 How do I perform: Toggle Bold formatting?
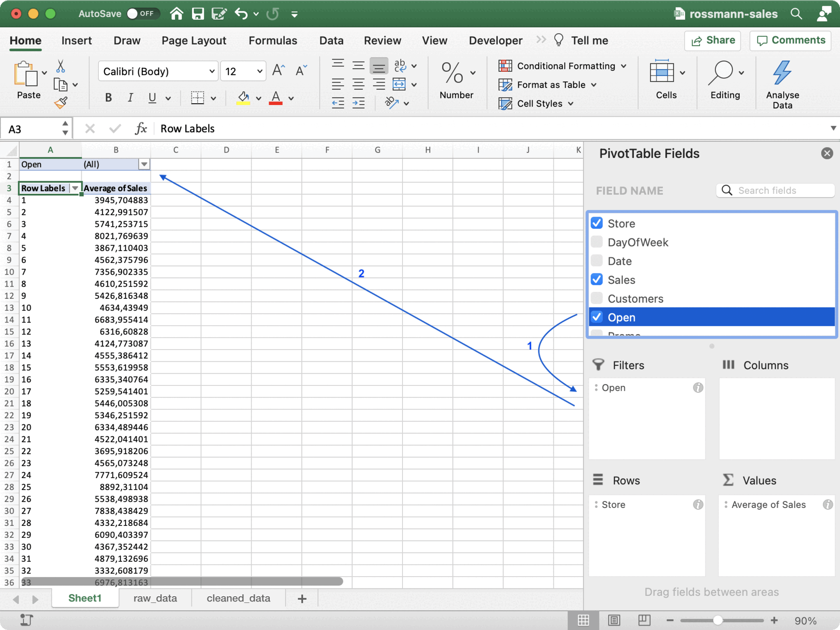108,98
